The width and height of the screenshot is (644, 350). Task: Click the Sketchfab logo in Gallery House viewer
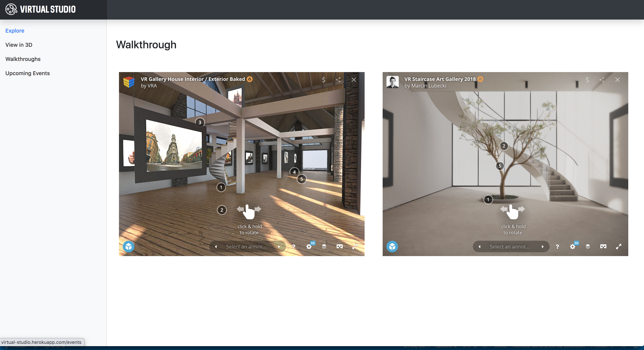click(129, 247)
